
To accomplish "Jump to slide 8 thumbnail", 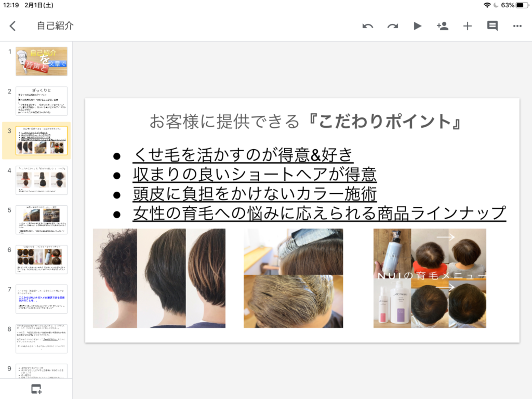I will pos(42,339).
